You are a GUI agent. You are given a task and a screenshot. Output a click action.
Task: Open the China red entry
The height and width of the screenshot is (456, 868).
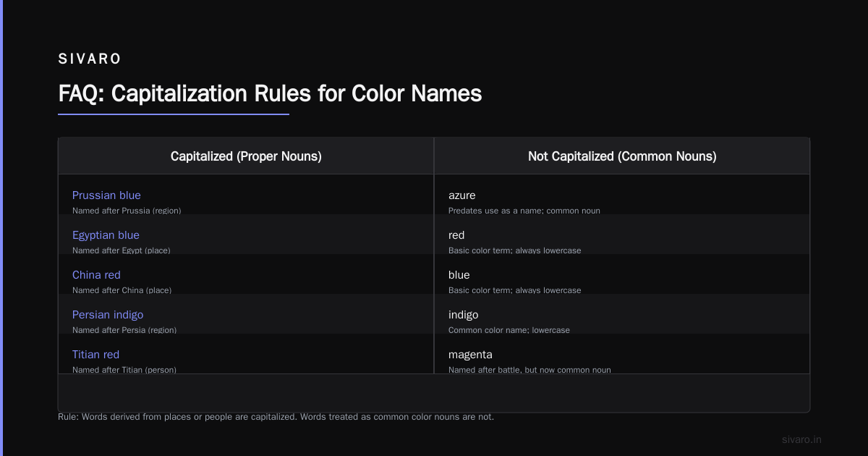pyautogui.click(x=96, y=275)
